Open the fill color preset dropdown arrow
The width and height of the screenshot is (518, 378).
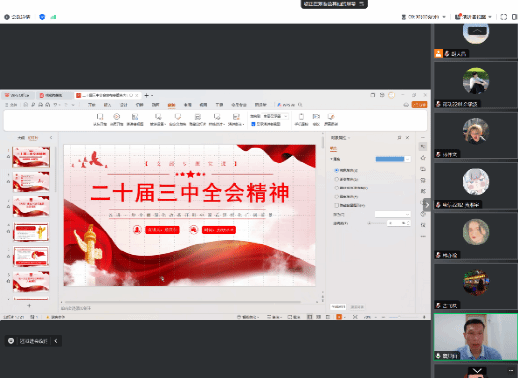[x=407, y=159]
